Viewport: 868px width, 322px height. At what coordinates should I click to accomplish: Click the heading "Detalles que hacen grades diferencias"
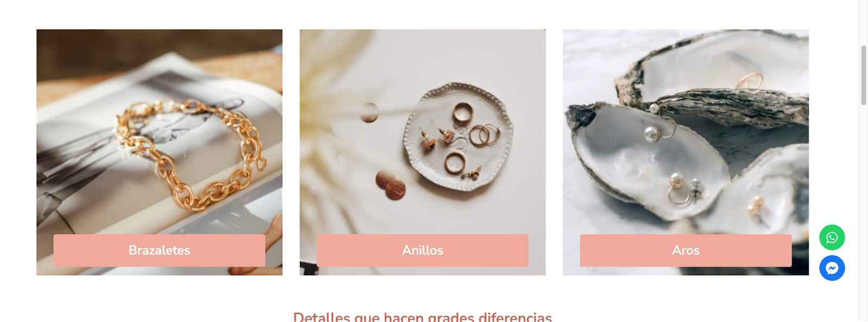(423, 317)
